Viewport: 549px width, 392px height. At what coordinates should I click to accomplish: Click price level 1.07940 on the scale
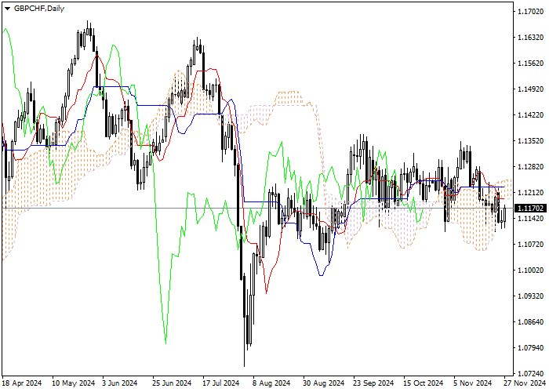(530, 348)
